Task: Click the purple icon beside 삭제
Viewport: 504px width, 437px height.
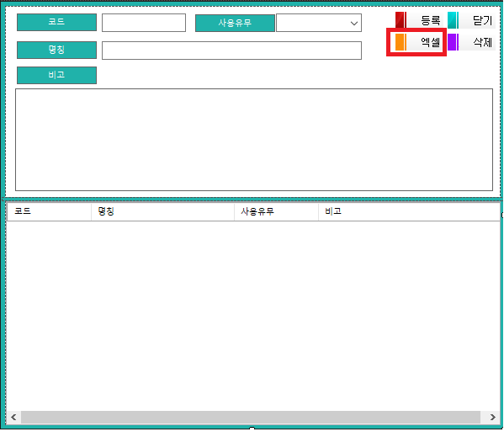Action: coord(453,42)
